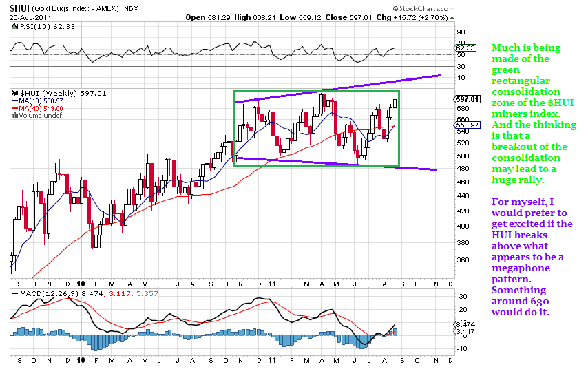The width and height of the screenshot is (588, 369).
Task: Click the red 3.117 tag on MACD axis
Action: pos(465,332)
